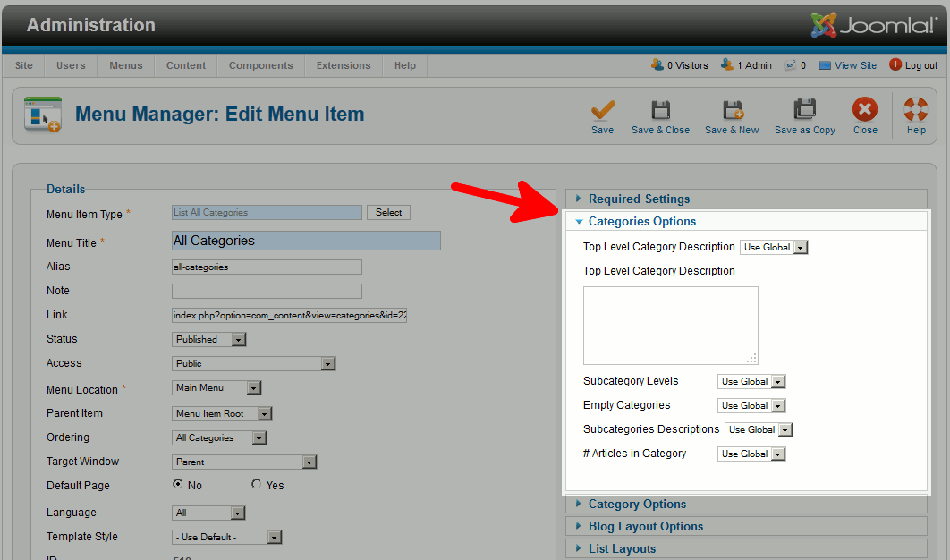Collapse the Categories Options panel
The image size is (950, 560).
tap(746, 221)
